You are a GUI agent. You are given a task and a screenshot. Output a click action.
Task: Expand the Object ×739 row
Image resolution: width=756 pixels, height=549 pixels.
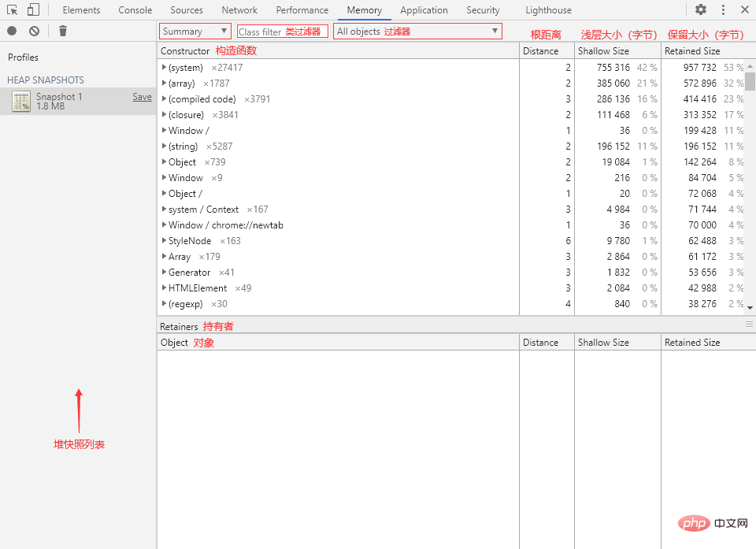[x=164, y=162]
